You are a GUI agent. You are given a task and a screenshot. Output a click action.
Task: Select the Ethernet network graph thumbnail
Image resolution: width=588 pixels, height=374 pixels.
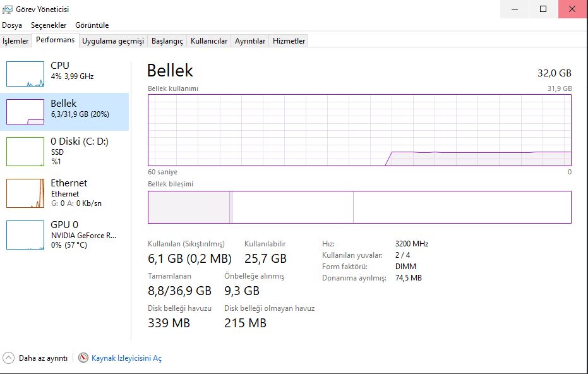25,193
